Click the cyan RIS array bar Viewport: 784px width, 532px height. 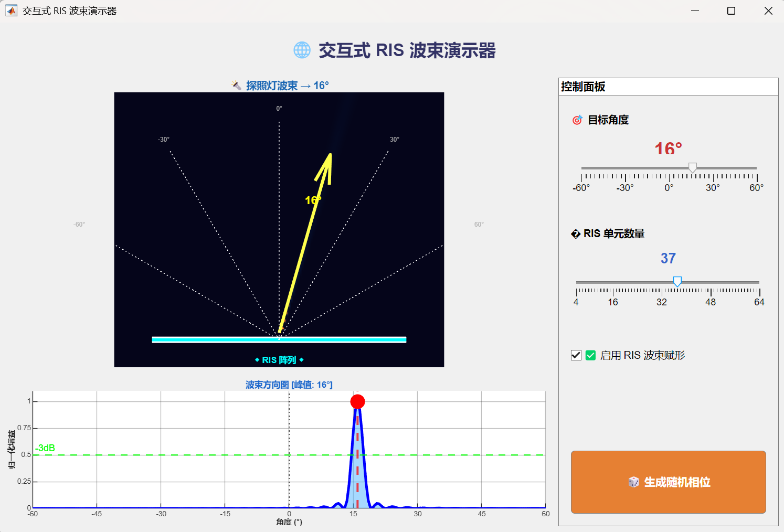[x=279, y=340]
